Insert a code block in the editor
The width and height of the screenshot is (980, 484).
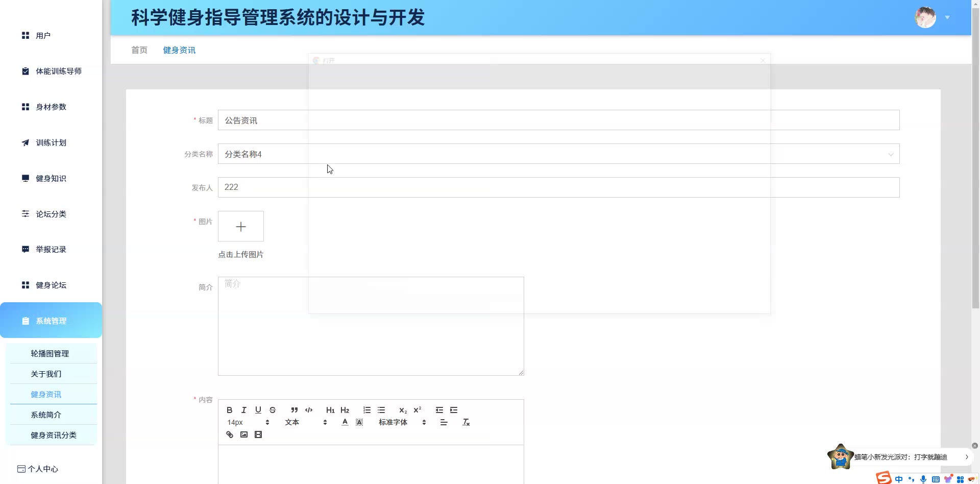click(309, 410)
